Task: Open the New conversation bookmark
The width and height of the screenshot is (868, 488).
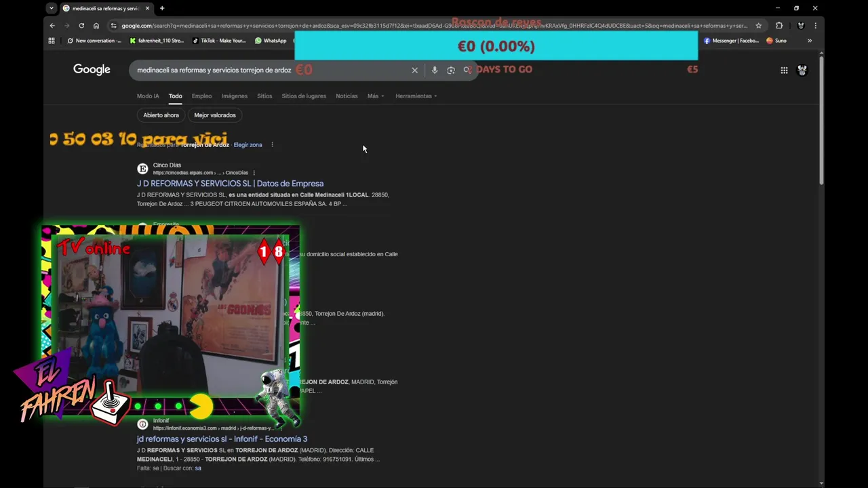Action: pyautogui.click(x=94, y=41)
